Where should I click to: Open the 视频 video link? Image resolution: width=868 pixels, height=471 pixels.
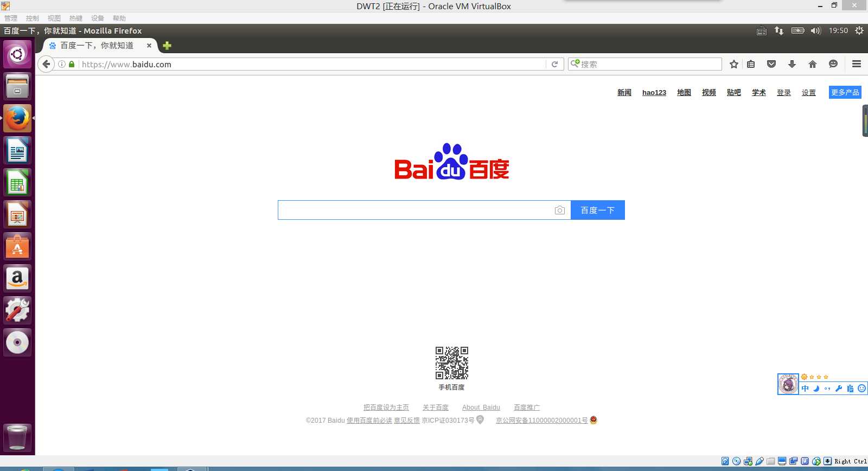click(x=709, y=93)
